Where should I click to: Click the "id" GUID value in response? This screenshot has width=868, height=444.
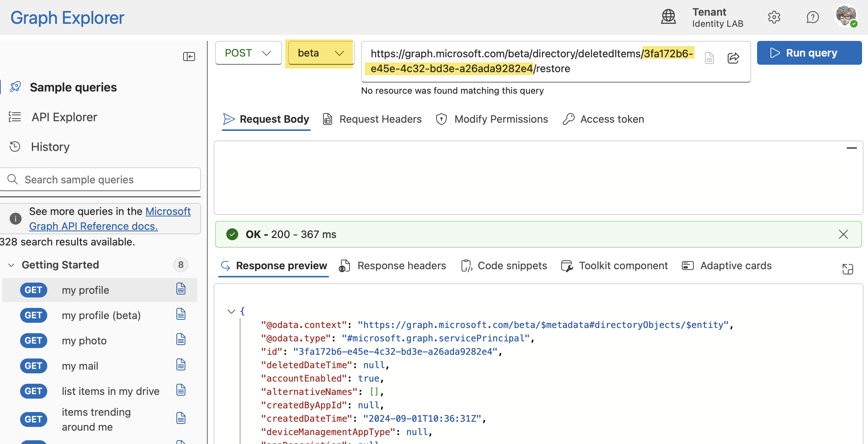(x=395, y=351)
